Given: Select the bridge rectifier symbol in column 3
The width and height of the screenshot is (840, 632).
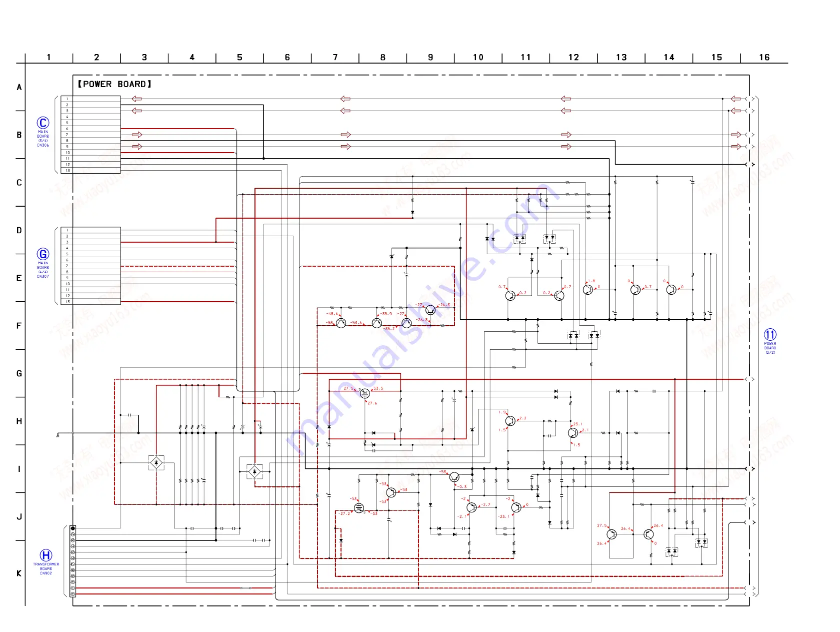Looking at the screenshot, I should coord(156,463).
